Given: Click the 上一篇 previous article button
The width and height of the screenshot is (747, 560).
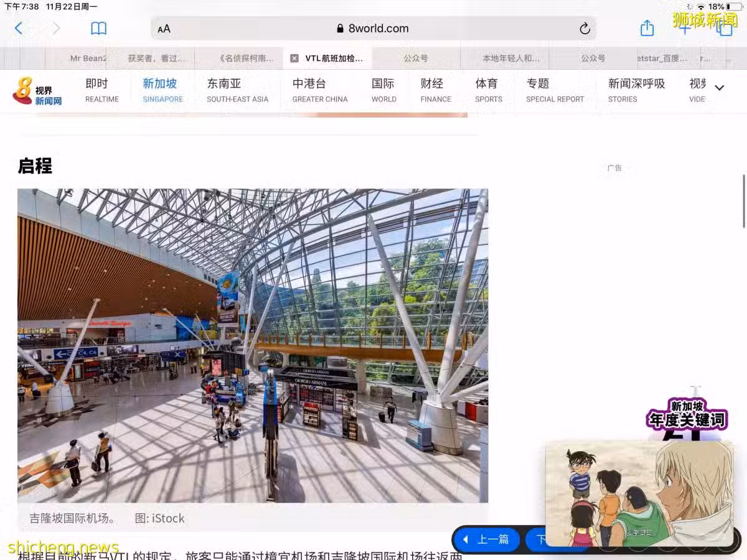Looking at the screenshot, I should tap(486, 539).
